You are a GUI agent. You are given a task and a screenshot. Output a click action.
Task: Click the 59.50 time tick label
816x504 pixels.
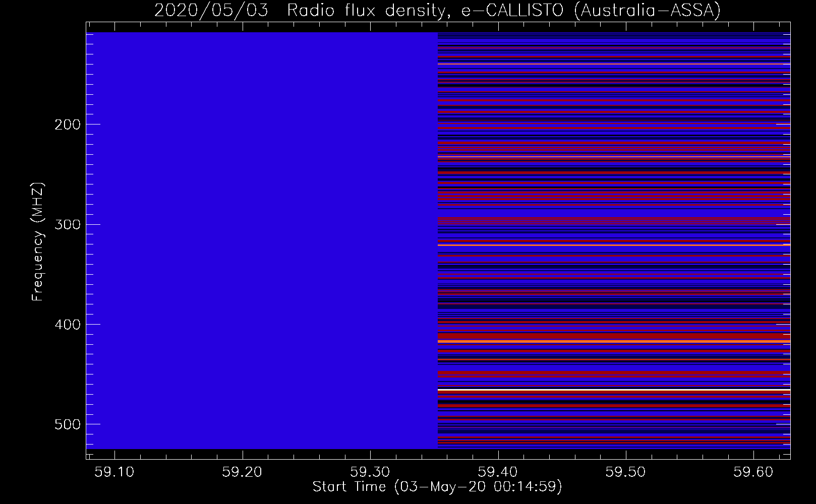point(626,472)
